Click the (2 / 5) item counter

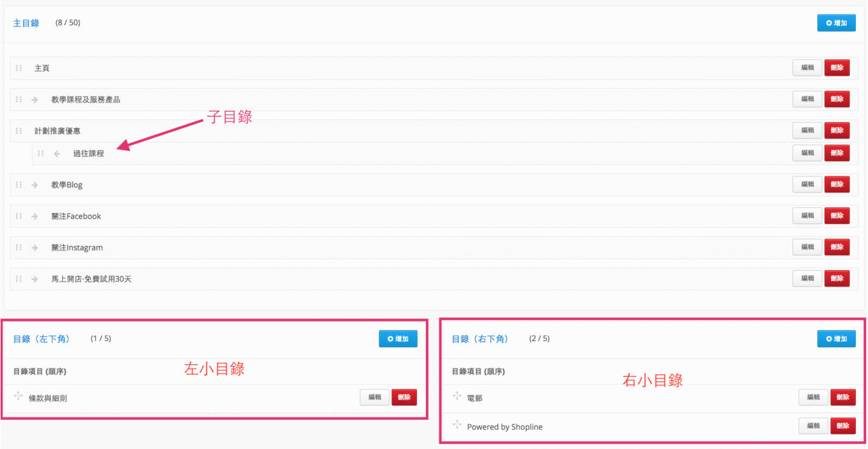[x=539, y=338]
